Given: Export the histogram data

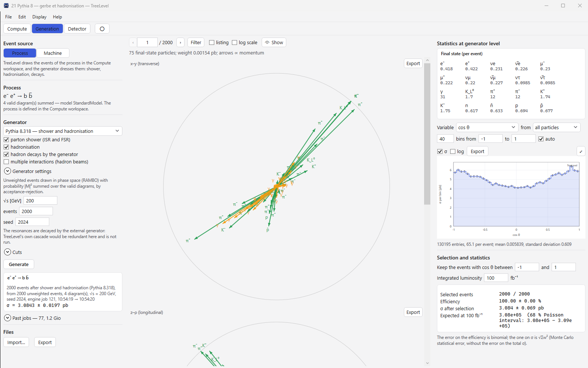Looking at the screenshot, I should click(x=477, y=151).
